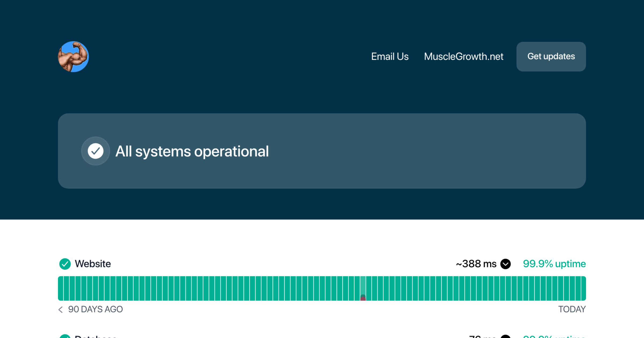Screen dimensions: 644x338
Task: Click the red incident bar in the uptime chart
Action: [363, 297]
